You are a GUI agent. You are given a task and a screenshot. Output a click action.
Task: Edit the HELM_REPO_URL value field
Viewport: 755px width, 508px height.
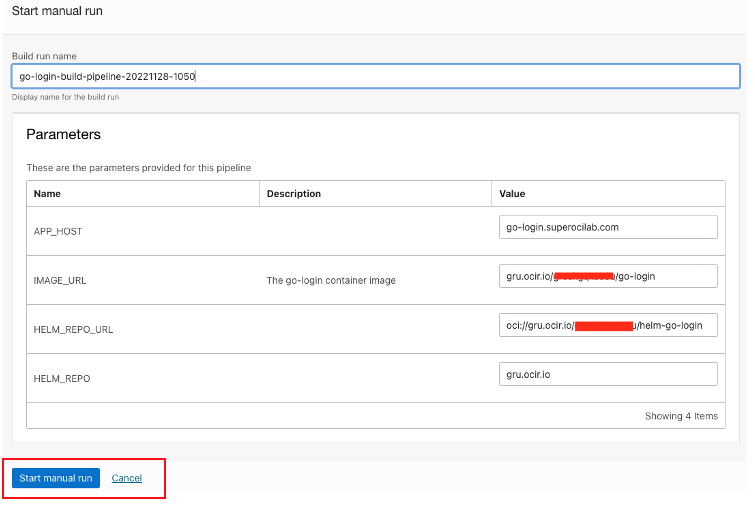(608, 325)
